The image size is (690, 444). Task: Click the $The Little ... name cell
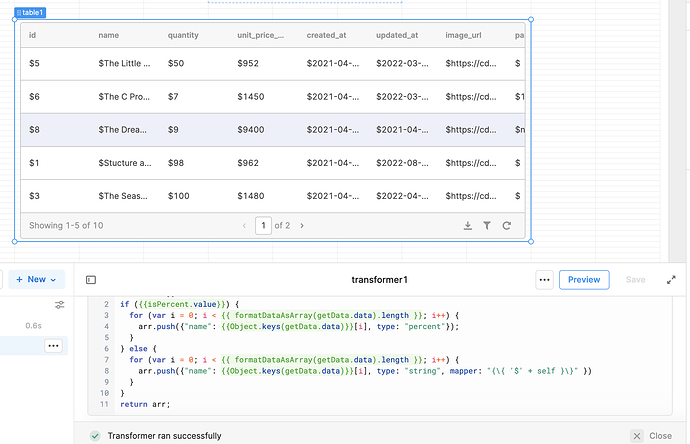click(124, 63)
